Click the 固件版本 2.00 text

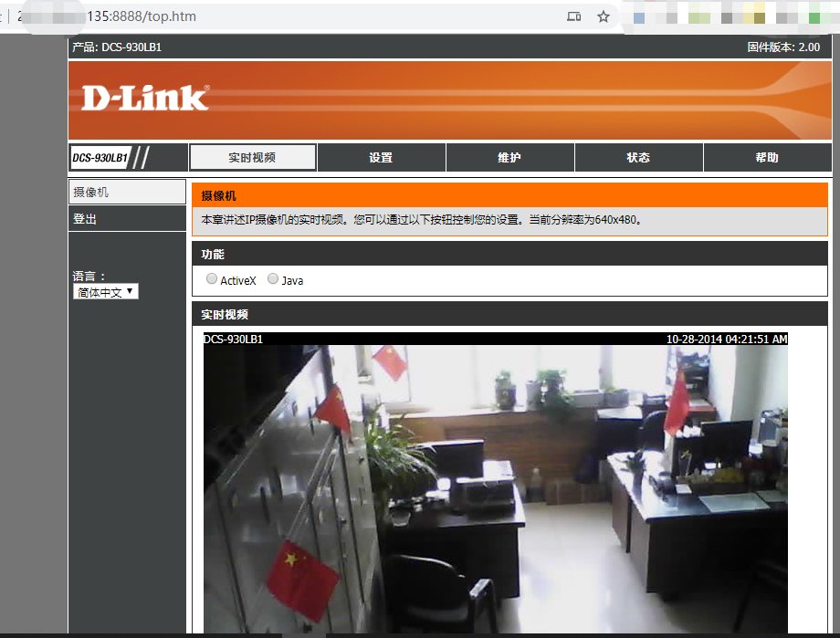tap(782, 47)
